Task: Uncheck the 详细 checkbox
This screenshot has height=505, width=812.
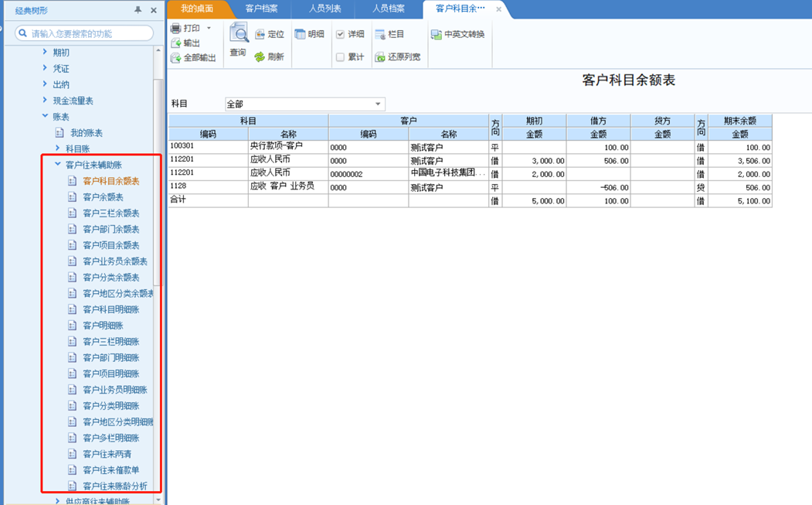Action: click(341, 35)
